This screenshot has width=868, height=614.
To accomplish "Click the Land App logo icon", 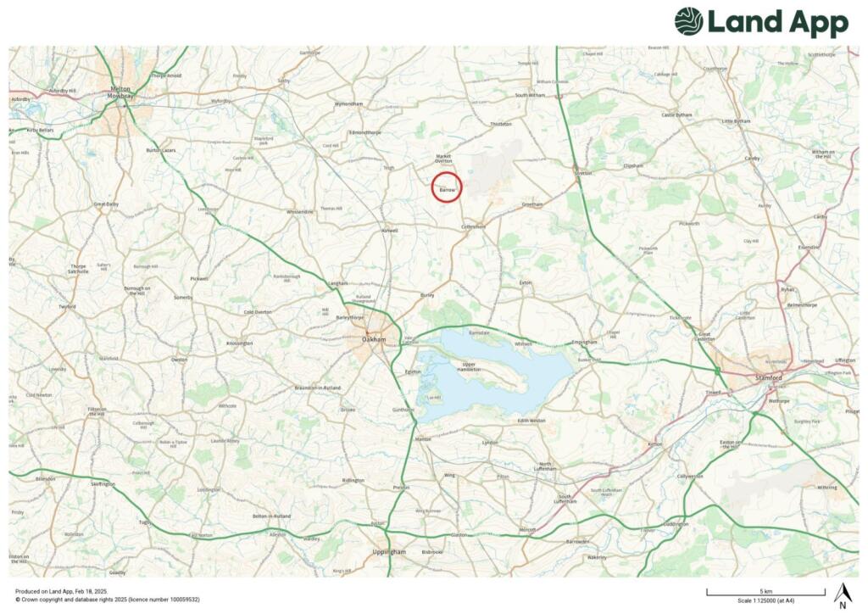I will click(x=688, y=21).
